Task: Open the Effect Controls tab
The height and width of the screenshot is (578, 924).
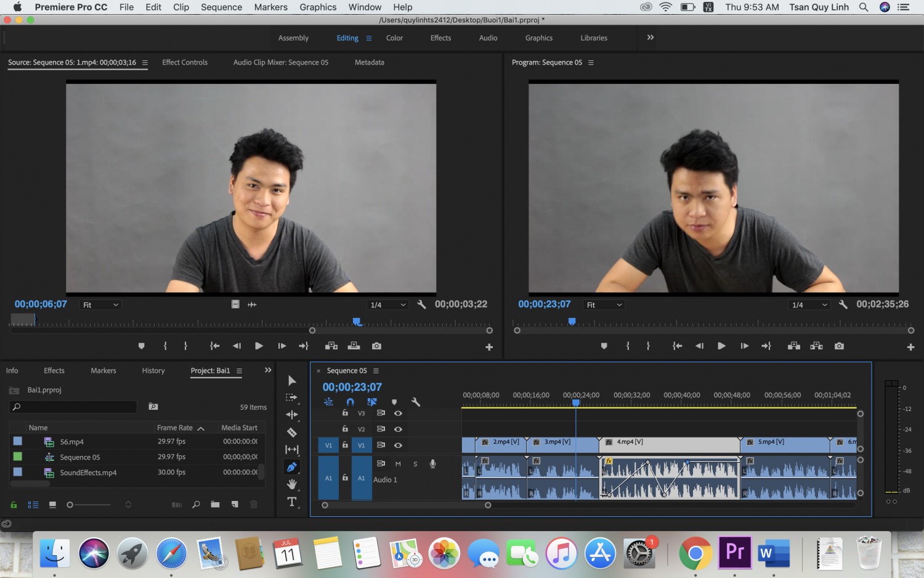Action: pyautogui.click(x=185, y=62)
